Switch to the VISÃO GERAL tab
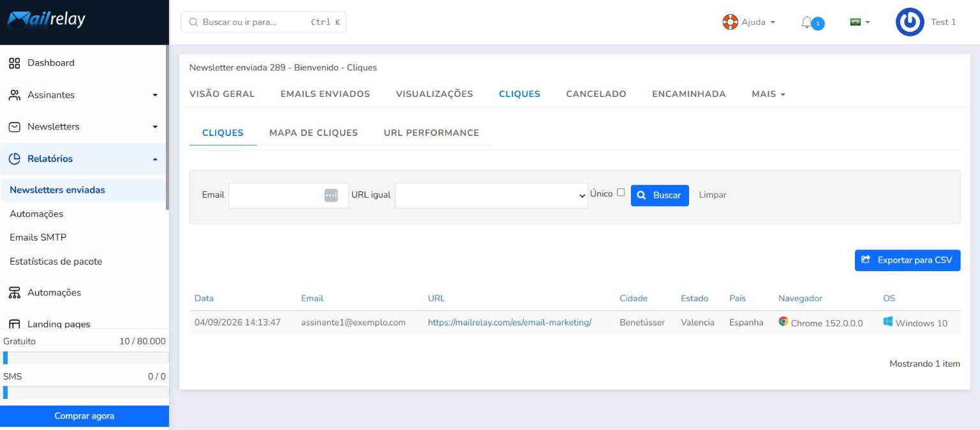Image resolution: width=980 pixels, height=430 pixels. tap(222, 94)
